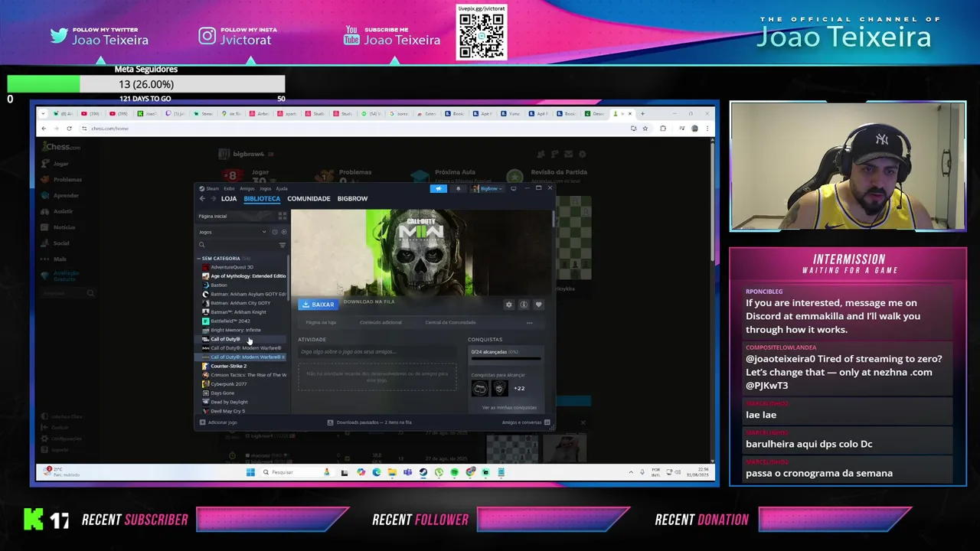Click the achievements progress bar
The width and height of the screenshot is (980, 551).
[506, 357]
